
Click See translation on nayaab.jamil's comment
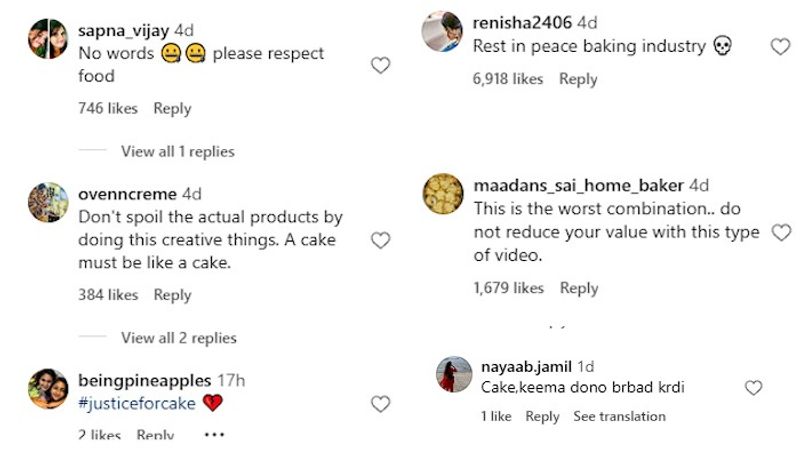619,416
